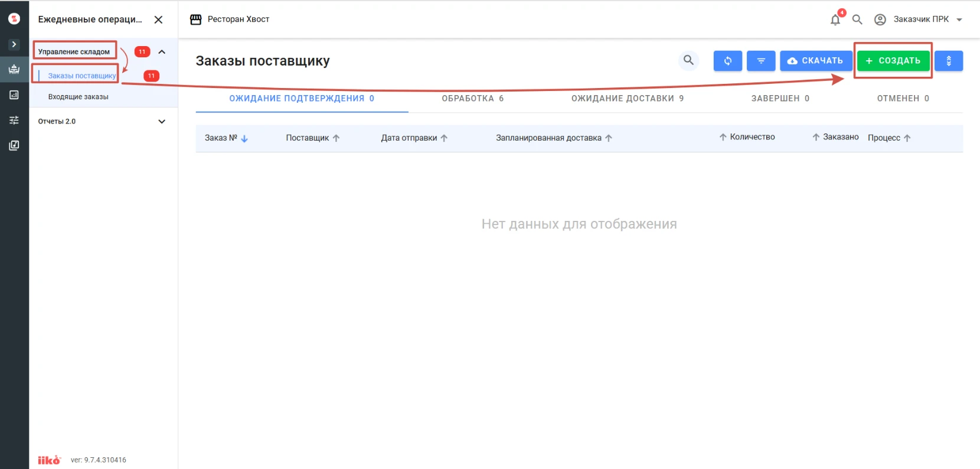Click the notifications bell icon
The image size is (980, 469).
(835, 19)
